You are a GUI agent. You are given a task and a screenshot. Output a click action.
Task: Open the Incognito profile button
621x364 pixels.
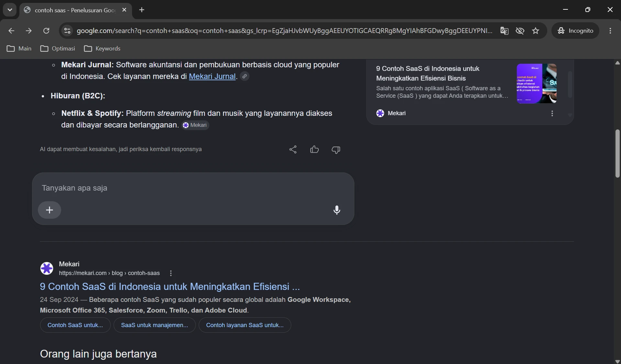[x=575, y=31]
